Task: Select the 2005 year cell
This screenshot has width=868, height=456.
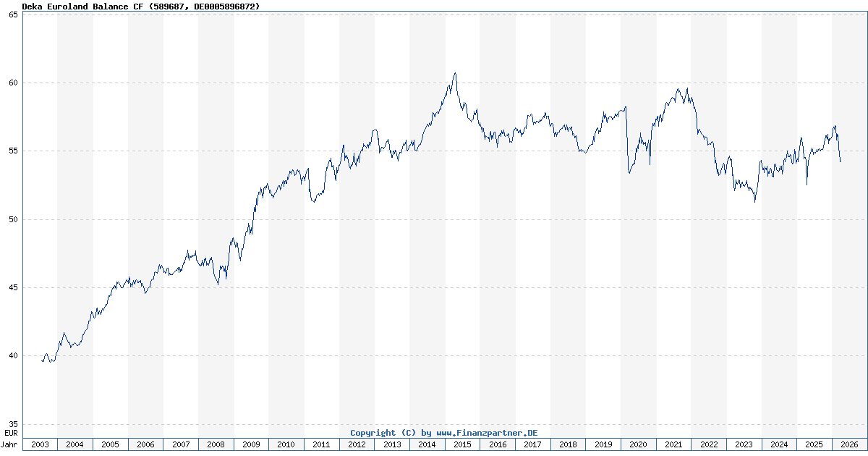Action: pyautogui.click(x=110, y=444)
